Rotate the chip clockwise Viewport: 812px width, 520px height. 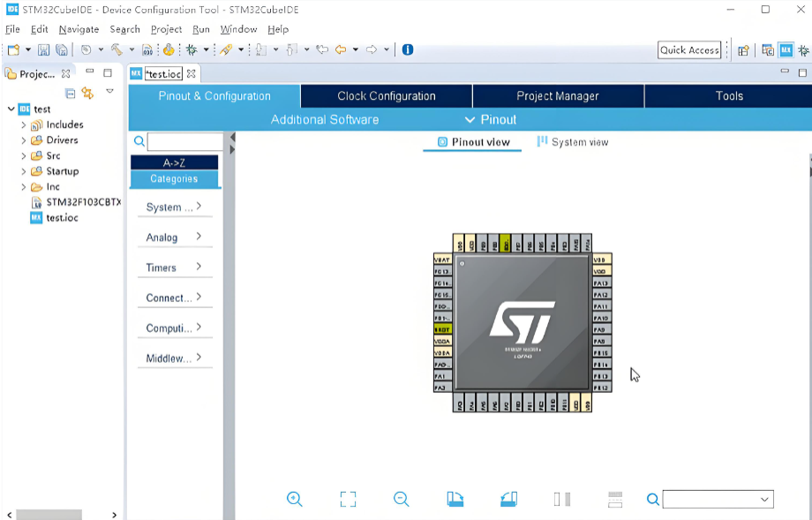pos(455,499)
